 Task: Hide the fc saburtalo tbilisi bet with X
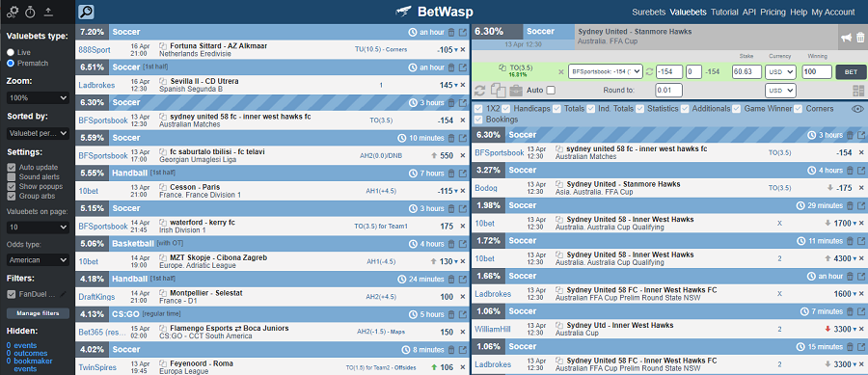click(x=463, y=155)
